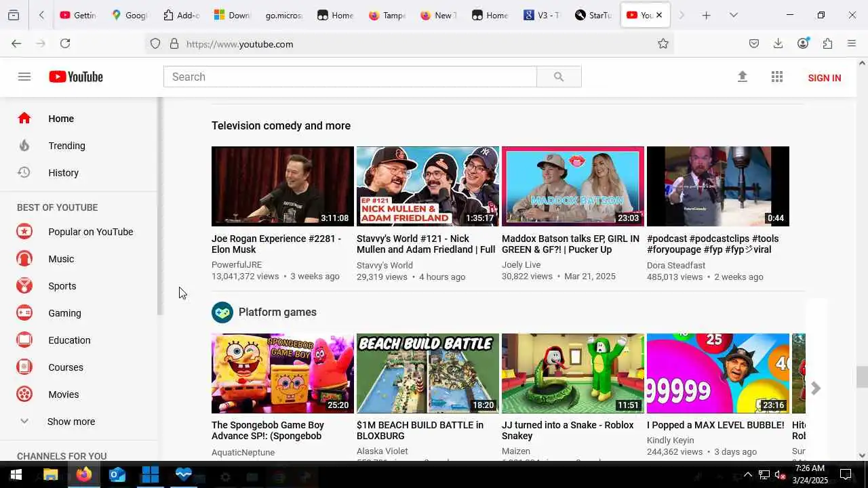Open the Firefox extensions puzzle icon
The height and width of the screenshot is (488, 868).
(x=827, y=43)
